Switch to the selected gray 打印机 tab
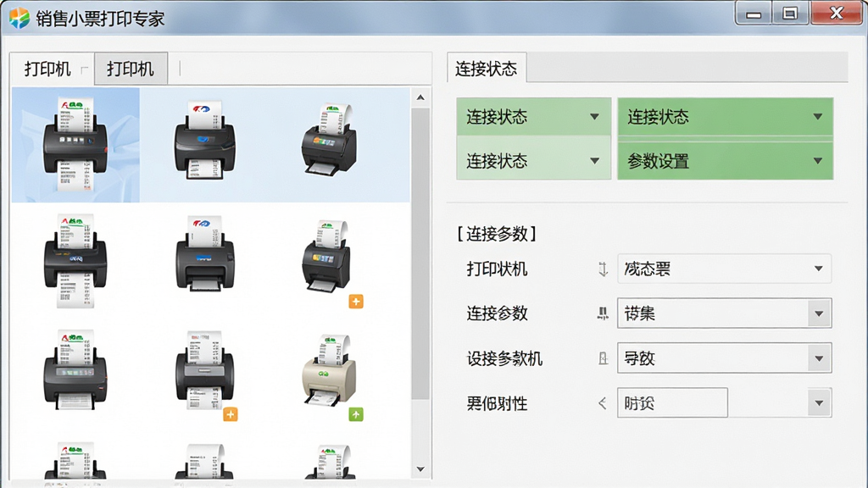 tap(131, 69)
